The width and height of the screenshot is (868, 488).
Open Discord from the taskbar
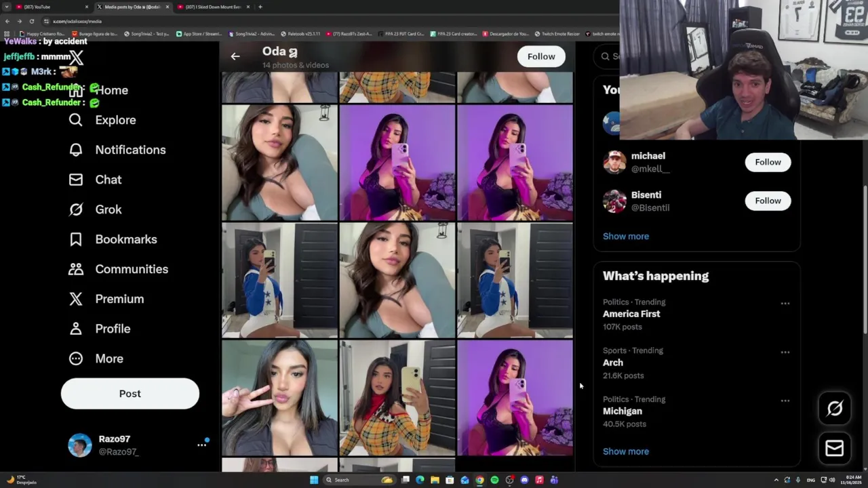point(524,480)
